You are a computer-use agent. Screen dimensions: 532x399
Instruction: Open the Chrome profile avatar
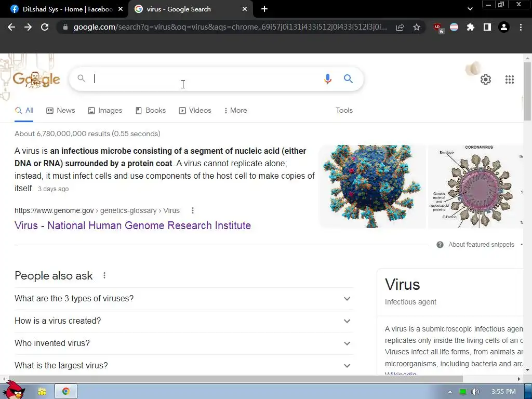[504, 27]
